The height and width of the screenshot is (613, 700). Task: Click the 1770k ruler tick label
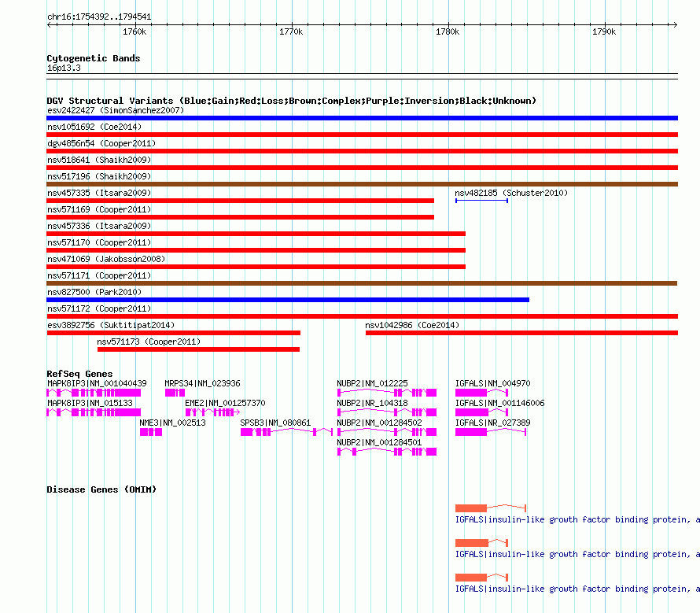291,31
